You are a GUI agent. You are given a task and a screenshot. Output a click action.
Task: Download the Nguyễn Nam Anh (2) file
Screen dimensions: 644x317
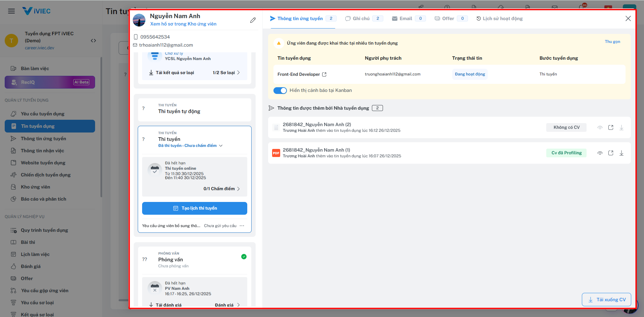click(x=621, y=127)
